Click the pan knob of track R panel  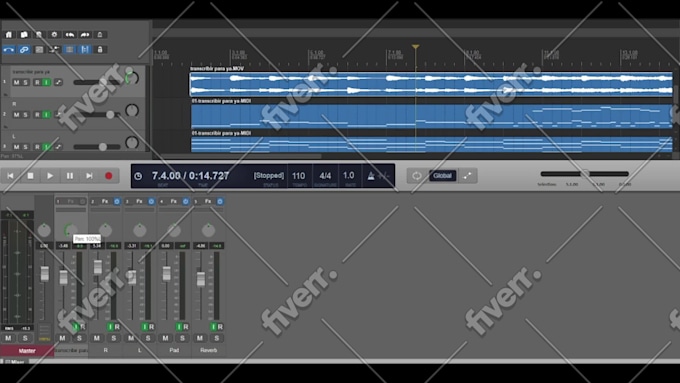132,111
